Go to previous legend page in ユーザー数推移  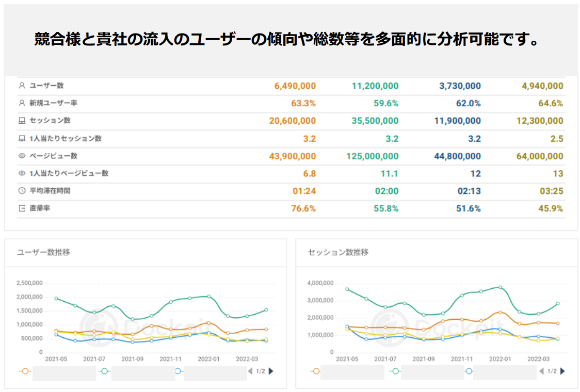click(x=250, y=371)
